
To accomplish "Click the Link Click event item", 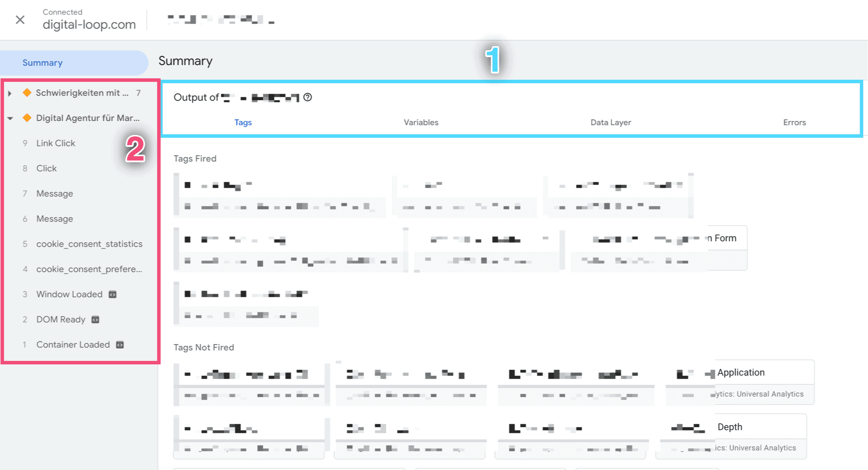I will (x=56, y=142).
